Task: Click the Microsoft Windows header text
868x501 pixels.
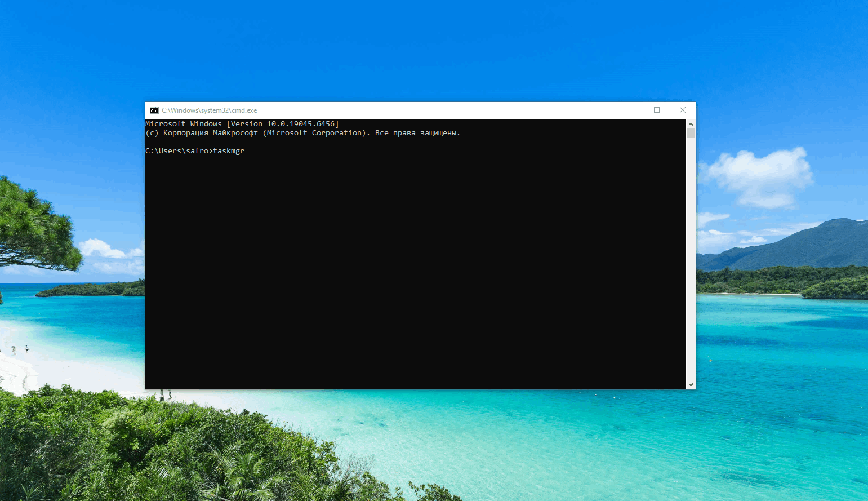Action: pyautogui.click(x=184, y=124)
